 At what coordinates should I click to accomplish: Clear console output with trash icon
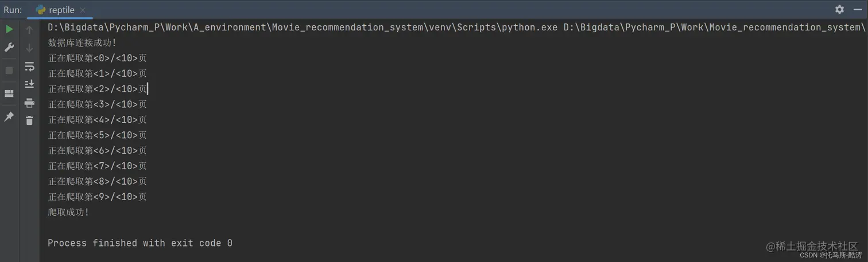(x=29, y=120)
